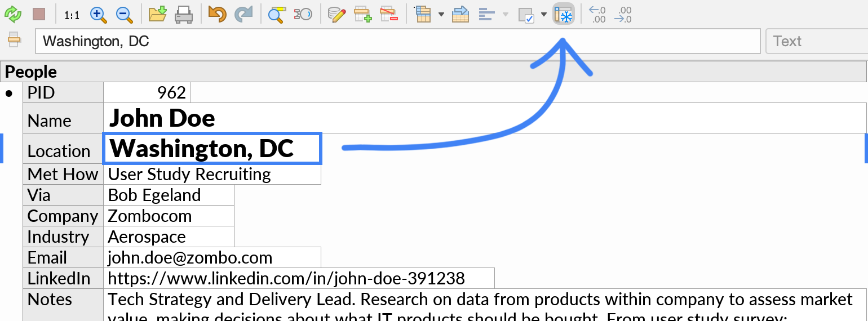Click the export table arrow icon
Screen dimensions: 868x321
(460, 14)
